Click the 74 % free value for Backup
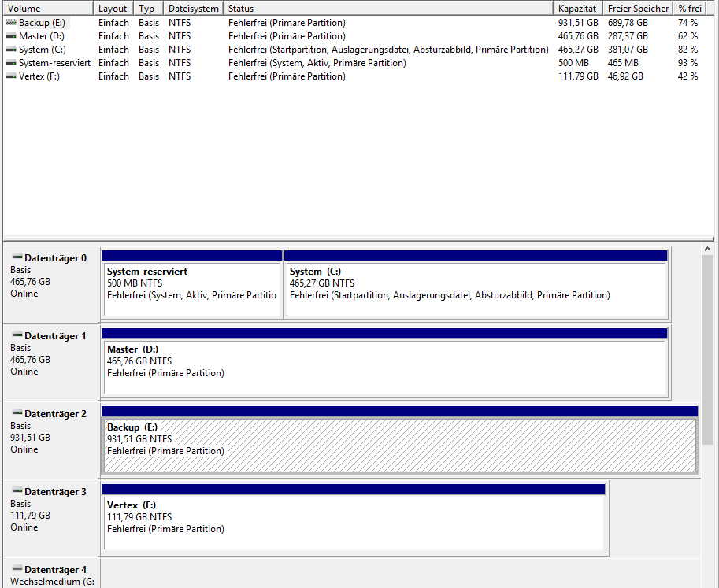Viewport: 719px width, 588px height. pos(687,23)
